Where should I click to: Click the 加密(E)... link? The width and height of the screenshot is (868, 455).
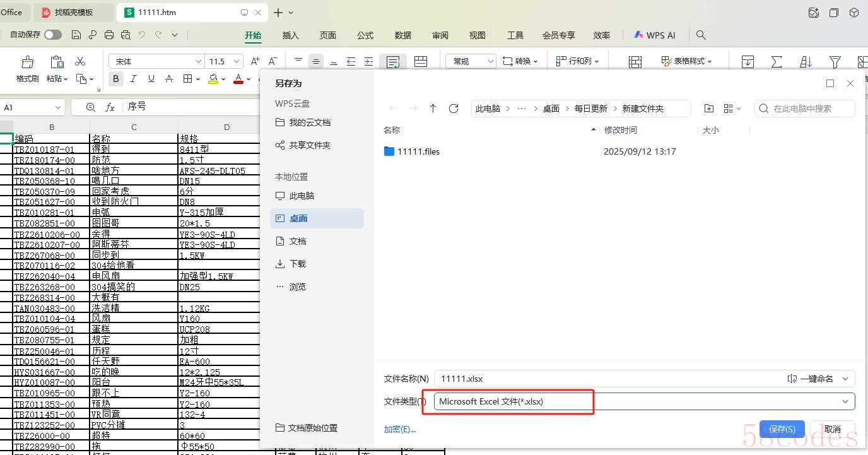tap(400, 430)
